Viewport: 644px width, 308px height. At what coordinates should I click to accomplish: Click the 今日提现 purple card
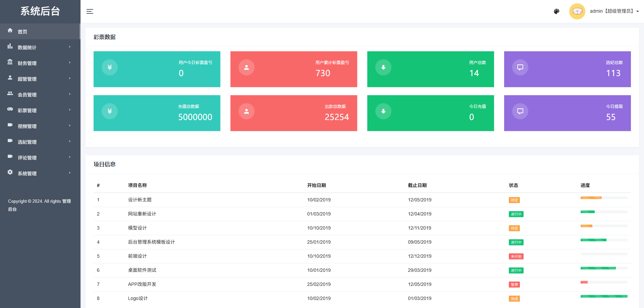coord(567,113)
